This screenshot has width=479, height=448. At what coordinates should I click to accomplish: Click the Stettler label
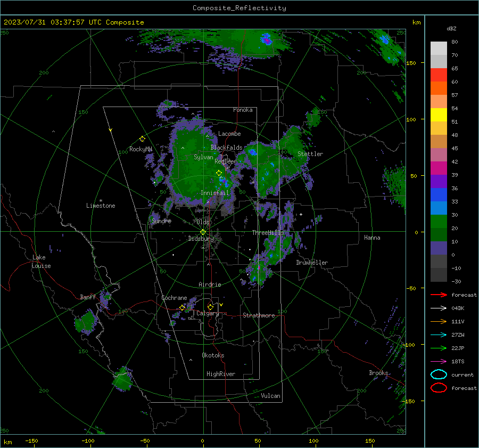tap(310, 154)
